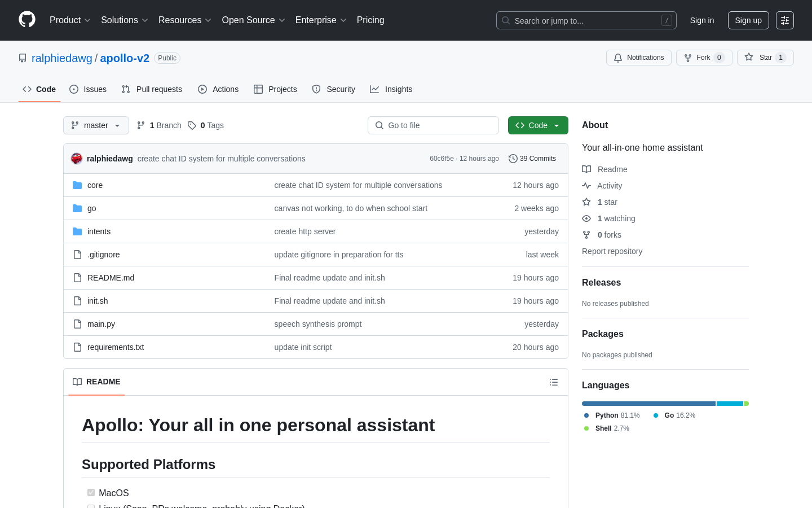Click the Shell language color dot
Screen dimensions: 812x508
(x=586, y=428)
